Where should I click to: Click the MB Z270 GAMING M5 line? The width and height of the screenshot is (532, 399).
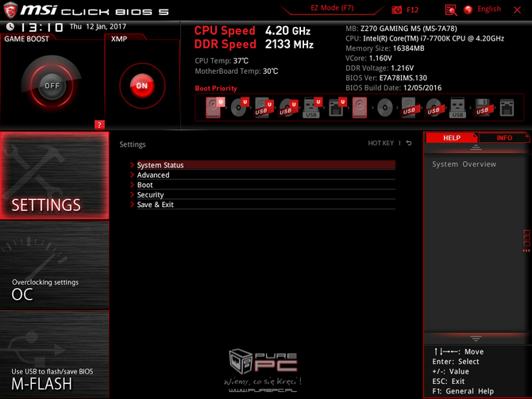point(401,29)
